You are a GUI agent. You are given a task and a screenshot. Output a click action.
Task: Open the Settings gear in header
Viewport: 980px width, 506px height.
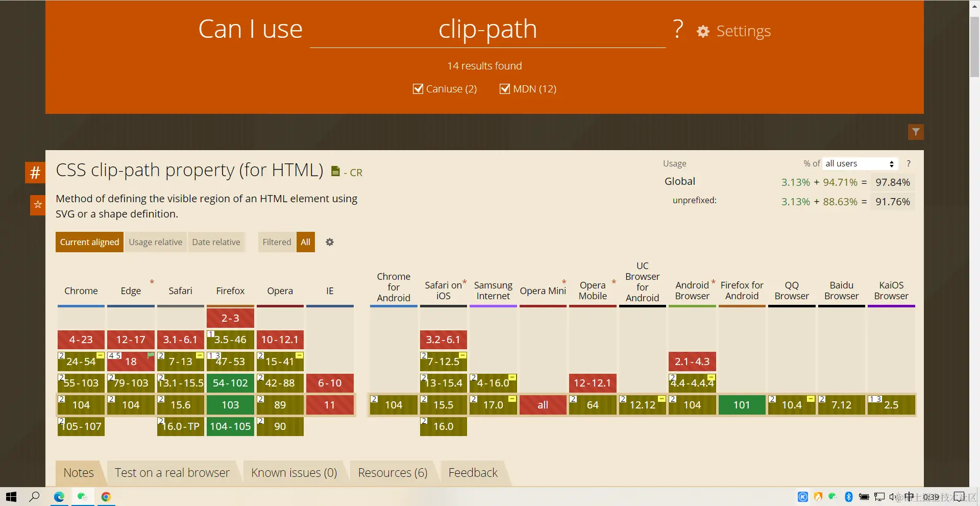coord(703,31)
